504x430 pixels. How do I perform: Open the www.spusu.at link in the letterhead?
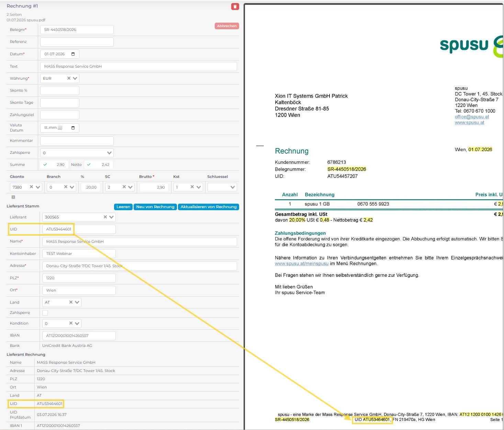(x=469, y=123)
